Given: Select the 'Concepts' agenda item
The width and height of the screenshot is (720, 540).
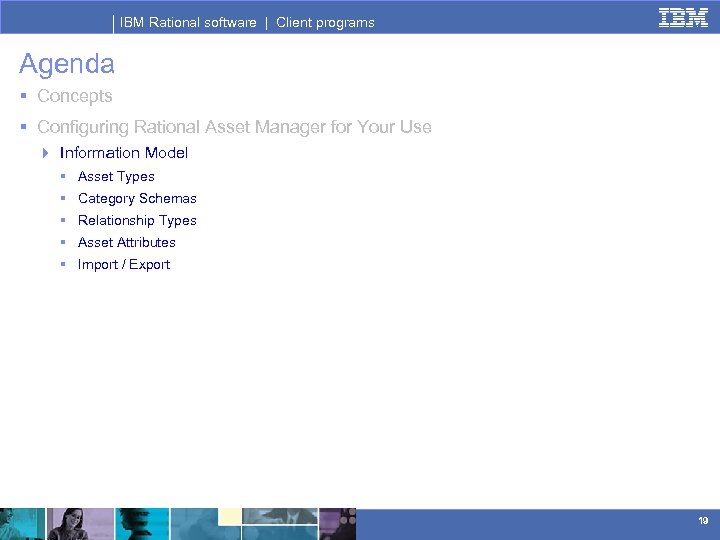Looking at the screenshot, I should [x=75, y=96].
